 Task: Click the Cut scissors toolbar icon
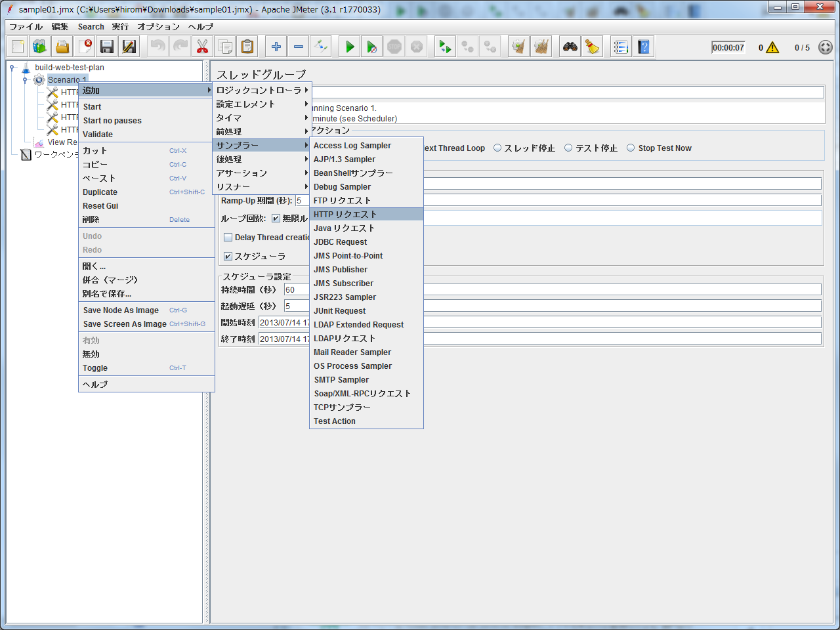(x=202, y=47)
